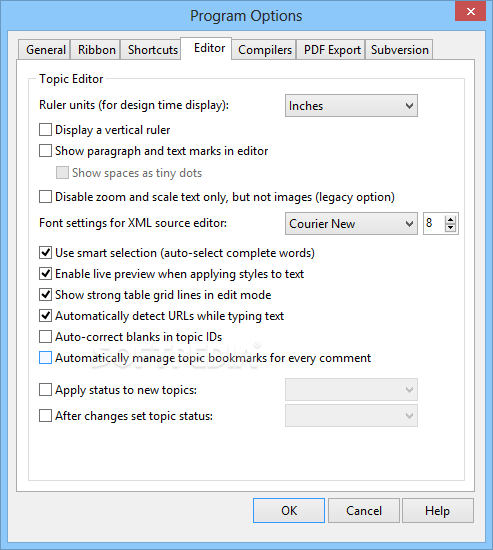The height and width of the screenshot is (550, 493).
Task: Enable Apply status to new topics
Action: click(45, 390)
